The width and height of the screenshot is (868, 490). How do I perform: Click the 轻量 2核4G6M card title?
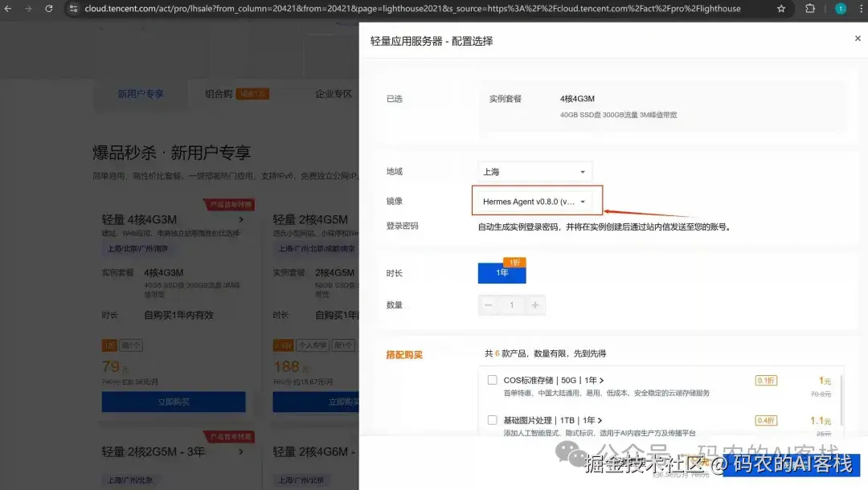[x=313, y=451]
